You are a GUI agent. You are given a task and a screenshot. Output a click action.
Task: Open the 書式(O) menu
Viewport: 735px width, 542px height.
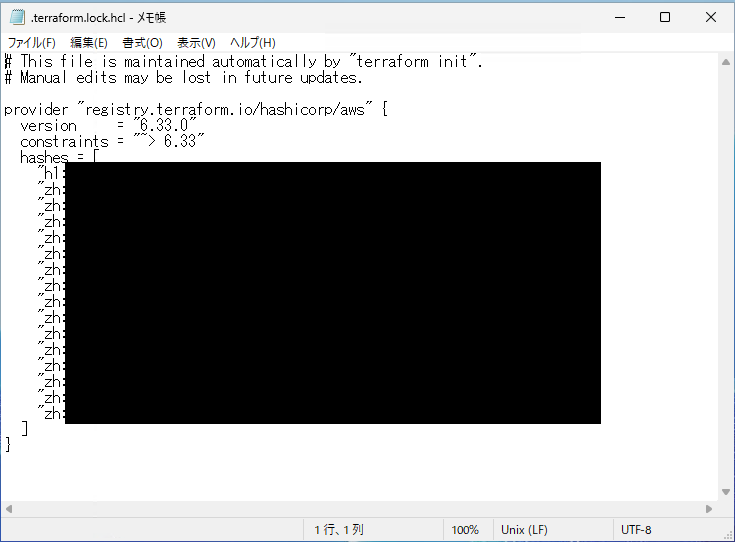coord(142,43)
